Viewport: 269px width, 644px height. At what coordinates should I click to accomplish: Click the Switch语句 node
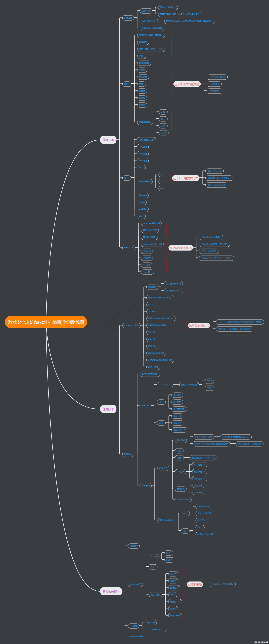click(x=153, y=312)
